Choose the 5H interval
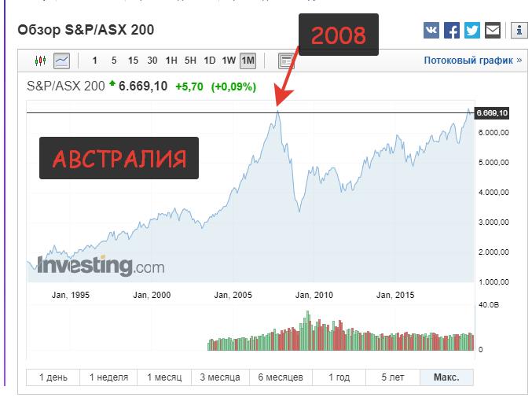The image size is (532, 401). click(190, 61)
